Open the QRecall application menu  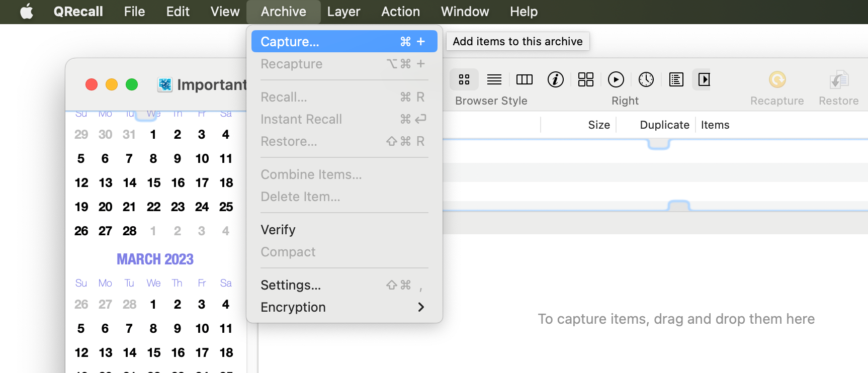(78, 12)
